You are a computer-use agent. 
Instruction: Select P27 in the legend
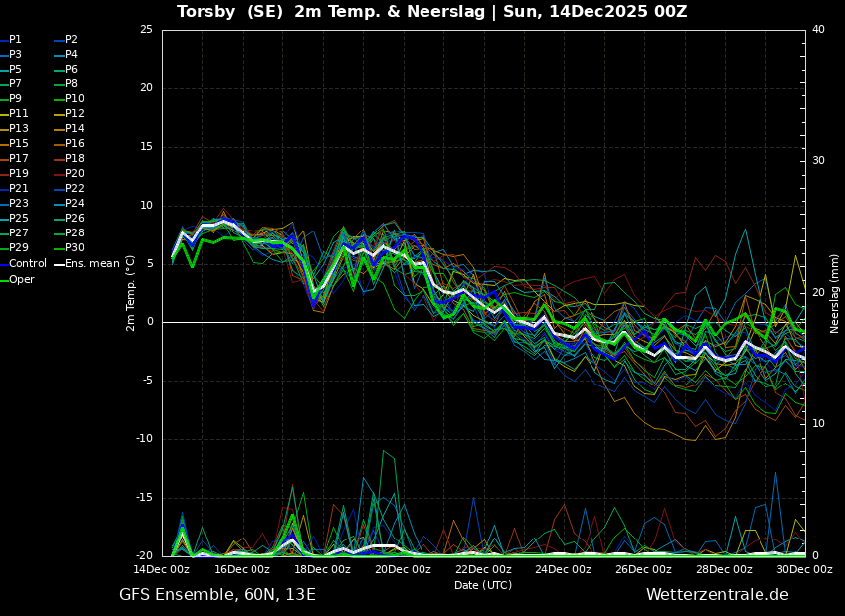pyautogui.click(x=15, y=233)
